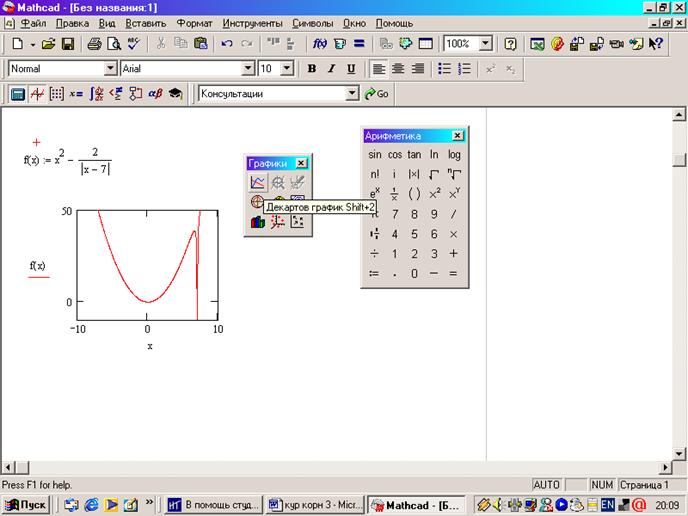Click the x² square operator in Арифметика
688x516 pixels.
point(434,193)
